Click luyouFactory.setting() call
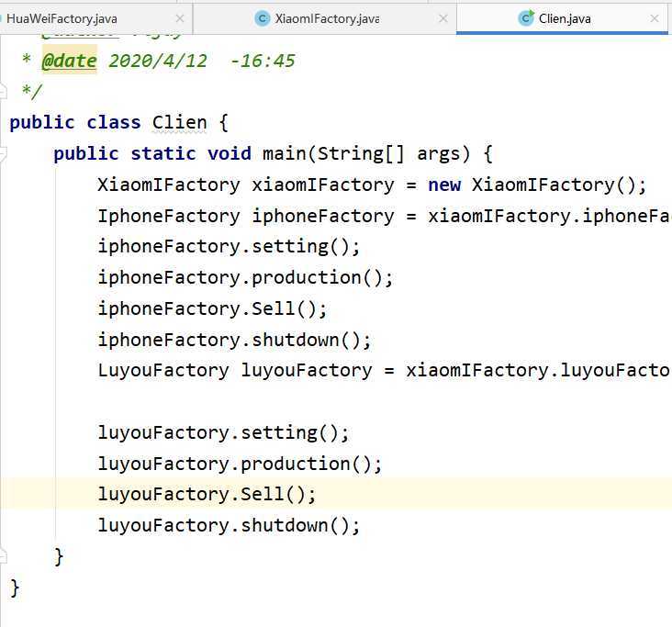Screen dimensions: 672x627 (x=223, y=432)
